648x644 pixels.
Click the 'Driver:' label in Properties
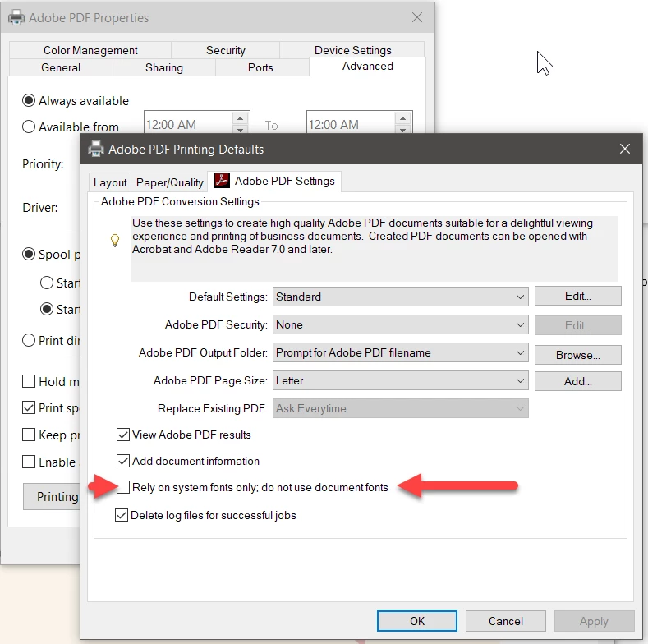click(x=40, y=208)
